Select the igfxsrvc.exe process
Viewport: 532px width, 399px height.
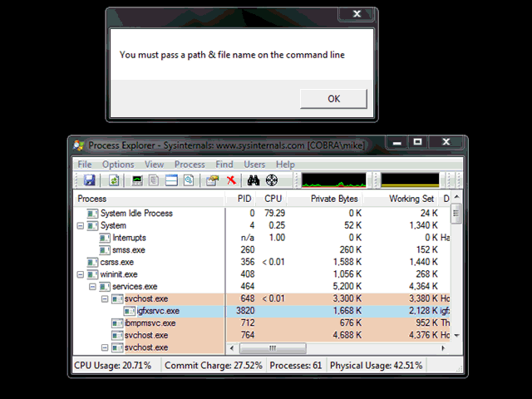pyautogui.click(x=158, y=311)
